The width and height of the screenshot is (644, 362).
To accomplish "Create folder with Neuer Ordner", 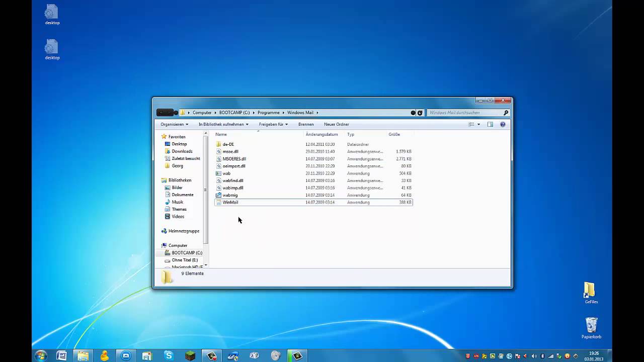I will (x=337, y=124).
